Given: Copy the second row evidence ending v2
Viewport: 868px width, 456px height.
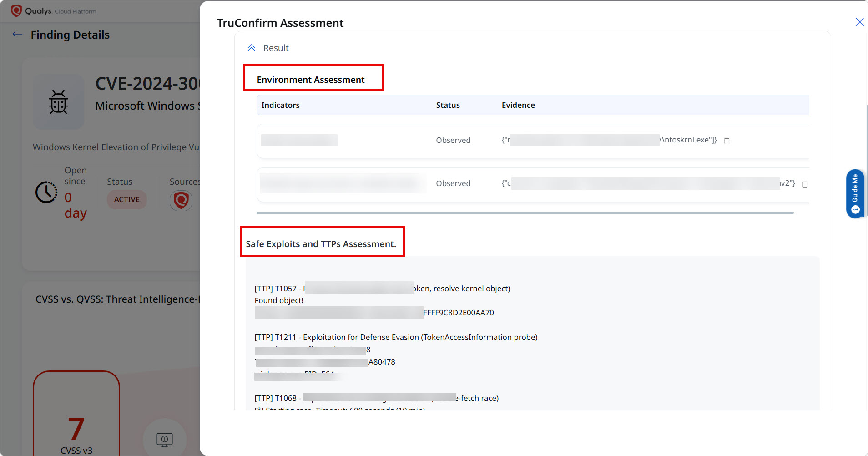Looking at the screenshot, I should tap(805, 185).
